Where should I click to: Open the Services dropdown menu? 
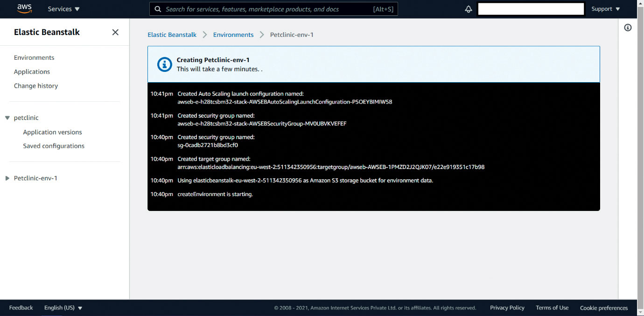point(63,9)
